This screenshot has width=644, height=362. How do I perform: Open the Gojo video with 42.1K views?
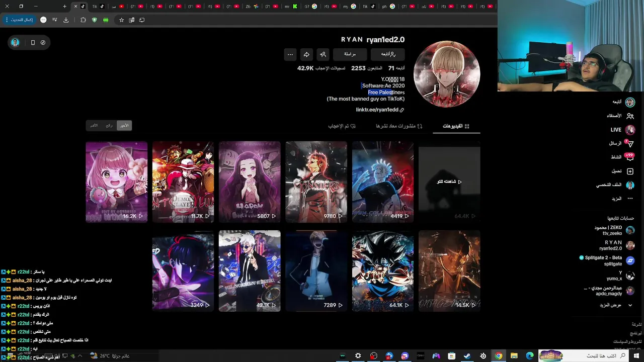tap(250, 271)
